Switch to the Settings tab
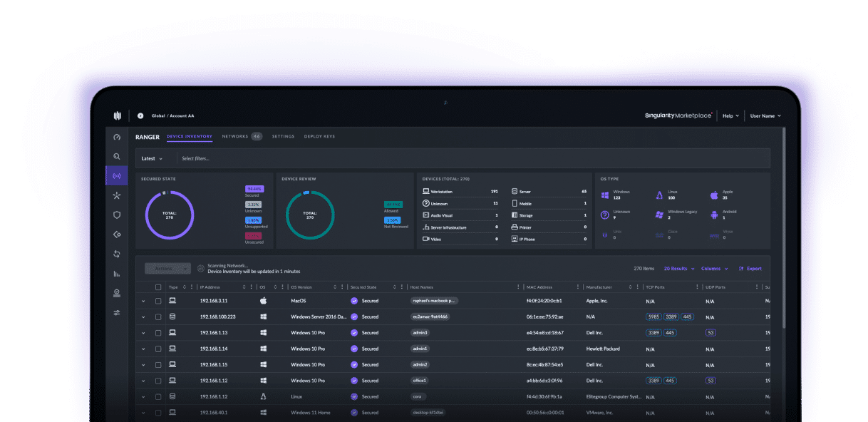The width and height of the screenshot is (868, 422). pyautogui.click(x=283, y=136)
